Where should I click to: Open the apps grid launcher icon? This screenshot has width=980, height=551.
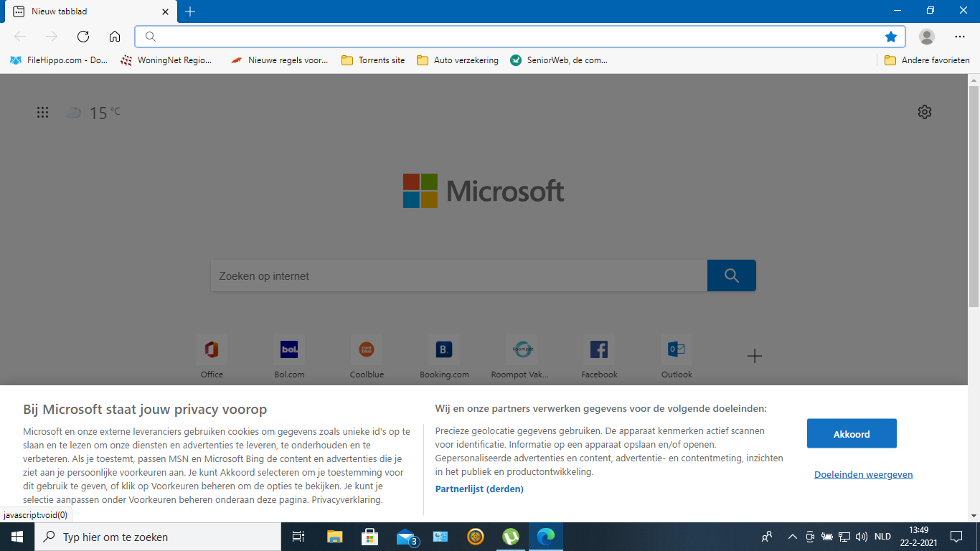pyautogui.click(x=43, y=112)
